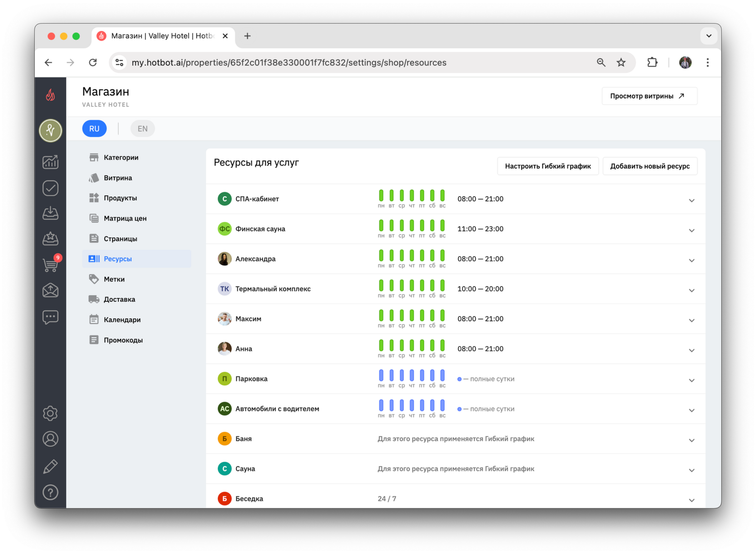Open mailings envelope icon in sidebar
The image size is (756, 554).
click(x=50, y=290)
